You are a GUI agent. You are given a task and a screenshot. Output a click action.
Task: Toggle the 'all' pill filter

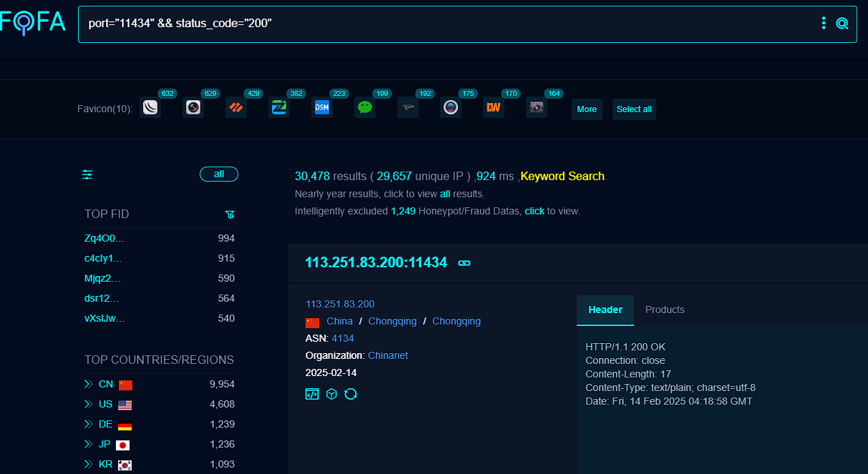219,174
